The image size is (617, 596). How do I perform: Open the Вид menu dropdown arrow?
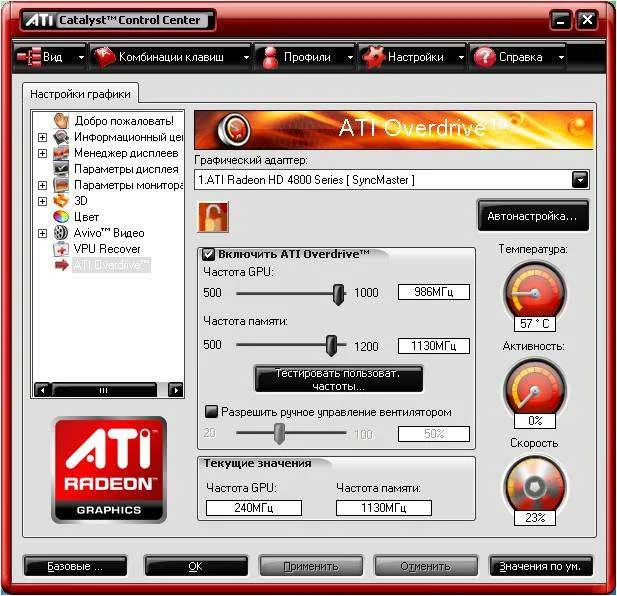[81, 57]
